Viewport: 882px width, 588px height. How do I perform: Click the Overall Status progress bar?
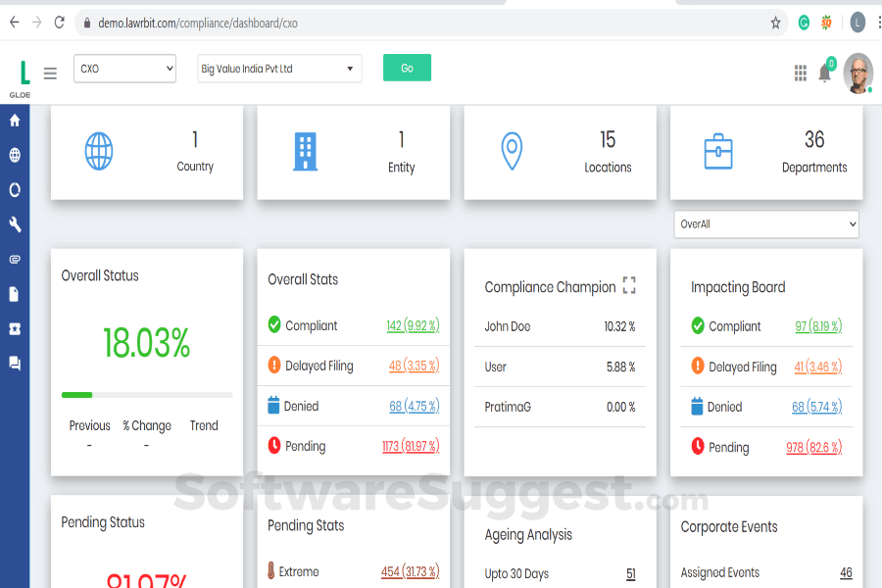(146, 394)
